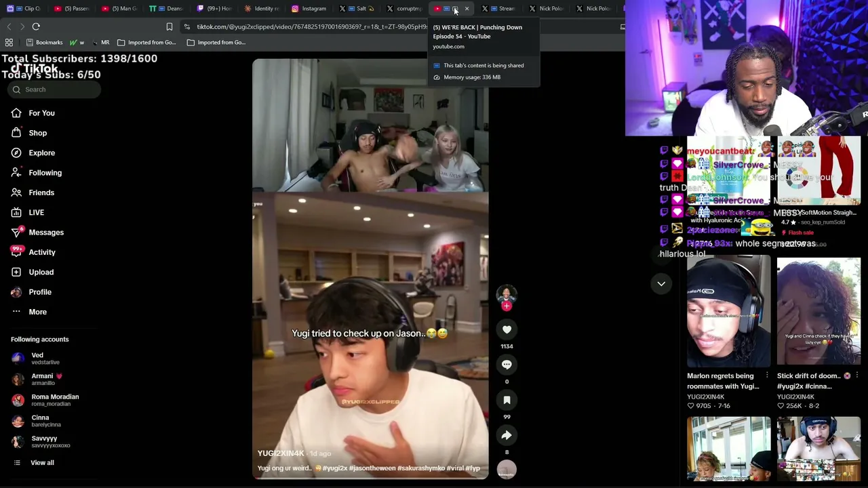Switch to the Stream tab

[x=500, y=9]
